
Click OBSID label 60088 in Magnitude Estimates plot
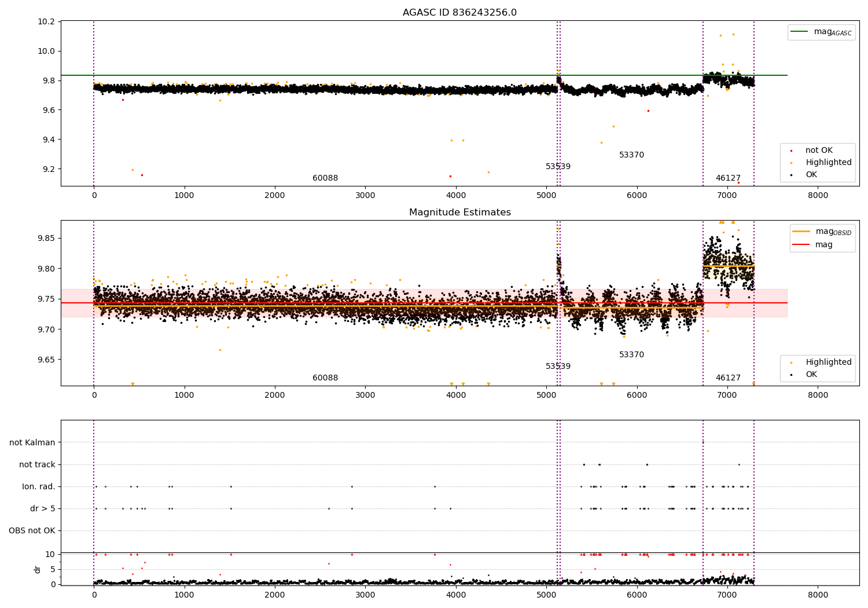coord(325,378)
